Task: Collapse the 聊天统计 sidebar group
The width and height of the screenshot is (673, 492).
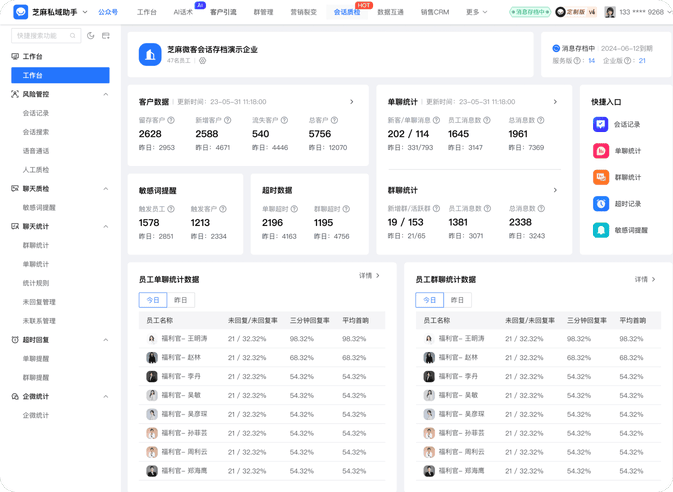Action: (106, 227)
